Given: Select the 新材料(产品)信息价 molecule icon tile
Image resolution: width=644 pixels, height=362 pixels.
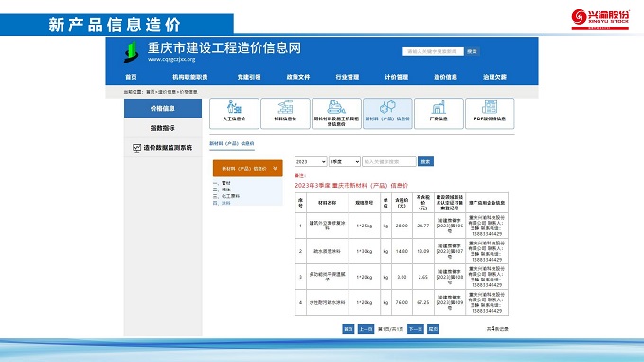Looking at the screenshot, I should click(387, 113).
